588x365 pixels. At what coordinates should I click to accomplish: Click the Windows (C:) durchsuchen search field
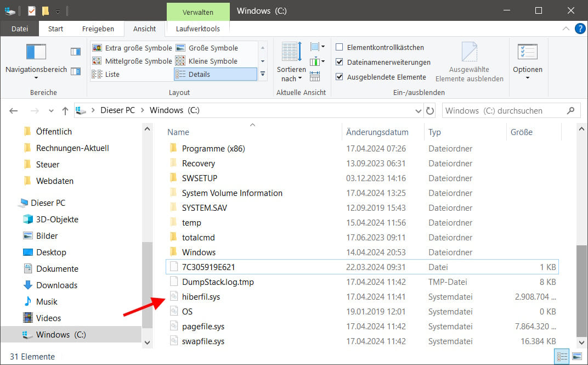[504, 110]
